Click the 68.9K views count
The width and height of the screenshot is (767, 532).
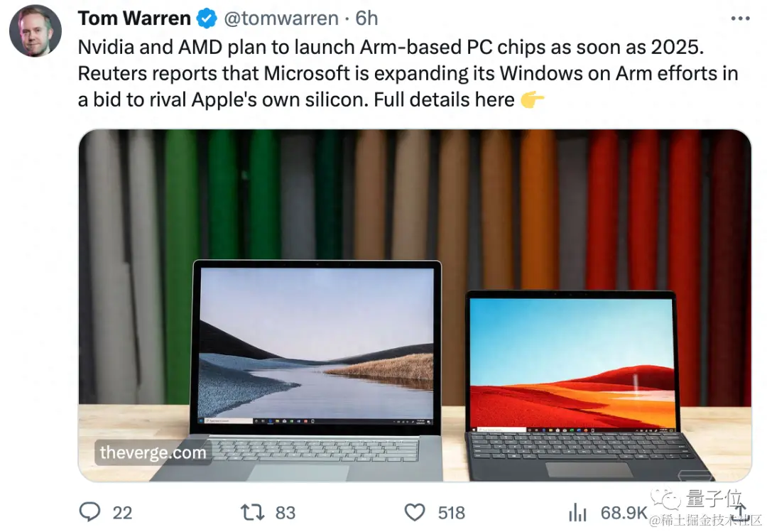tap(624, 513)
